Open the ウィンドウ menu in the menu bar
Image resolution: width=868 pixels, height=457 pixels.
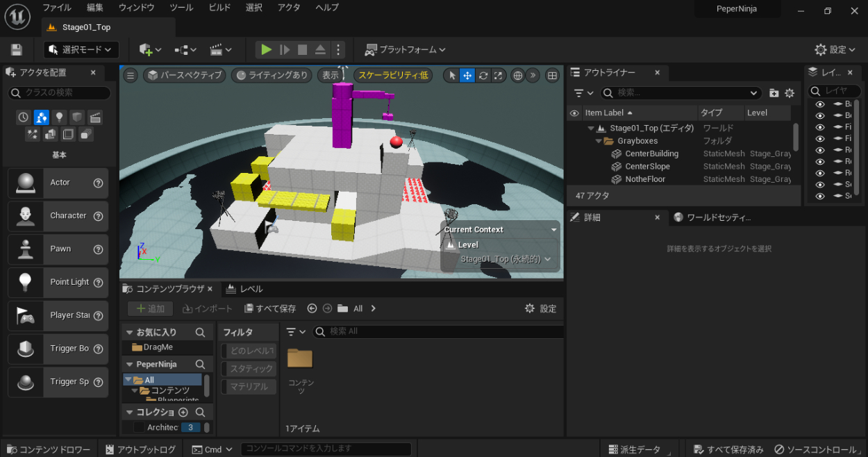pos(136,8)
